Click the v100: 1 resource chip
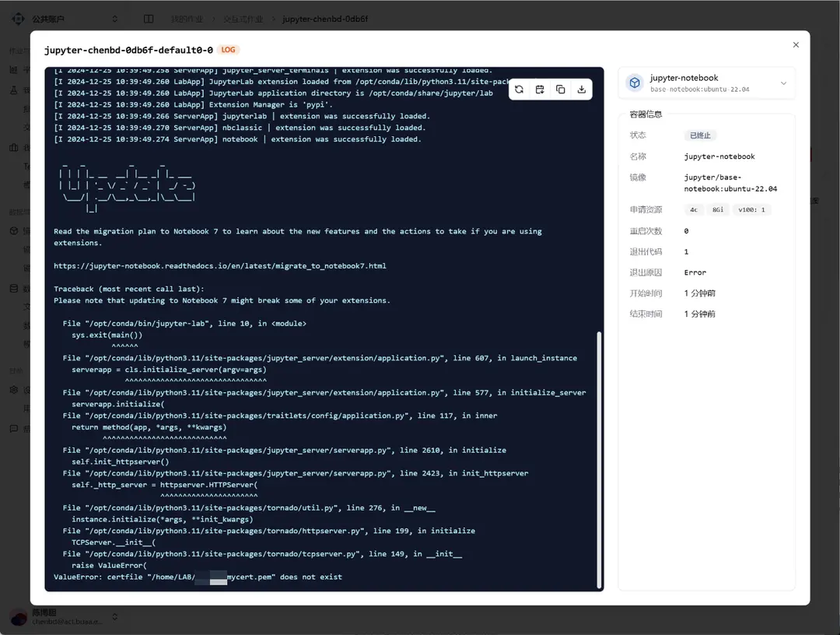Screen dimensions: 840x635 pyautogui.click(x=751, y=209)
